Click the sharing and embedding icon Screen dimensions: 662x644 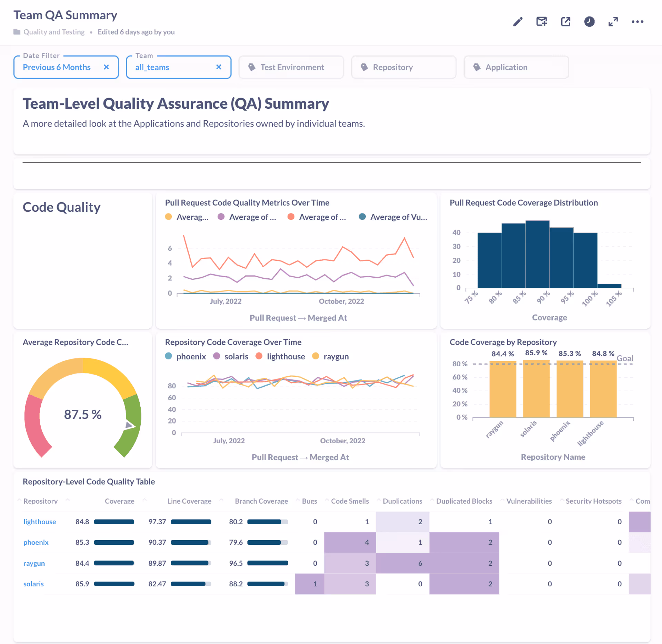click(565, 22)
